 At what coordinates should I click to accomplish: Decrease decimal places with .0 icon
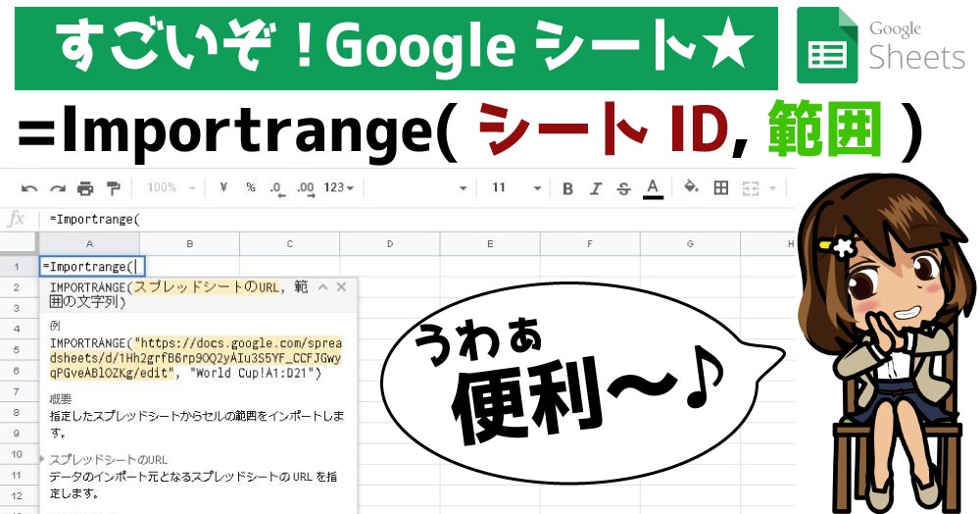click(277, 188)
